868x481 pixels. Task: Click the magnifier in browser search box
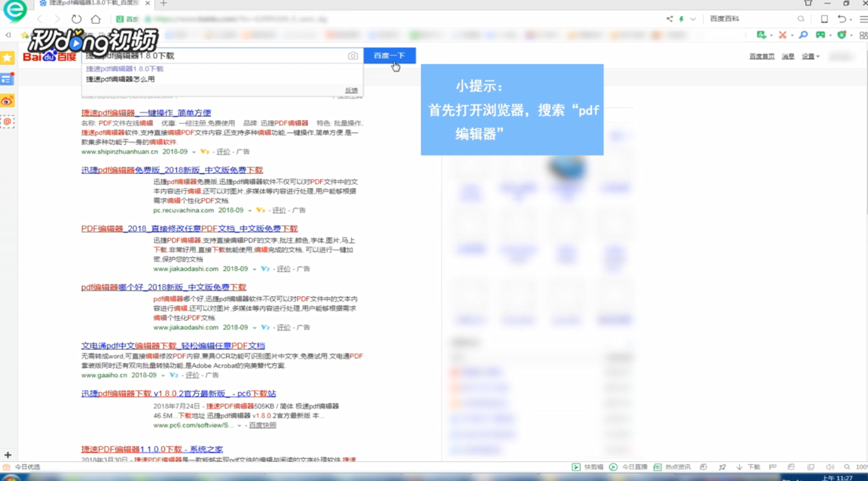tap(801, 18)
